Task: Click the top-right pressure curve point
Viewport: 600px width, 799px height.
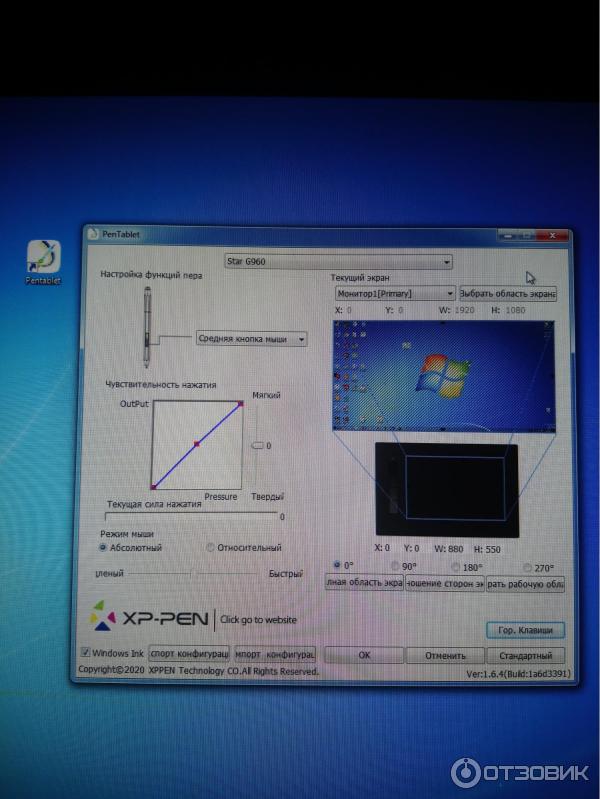Action: pyautogui.click(x=241, y=404)
